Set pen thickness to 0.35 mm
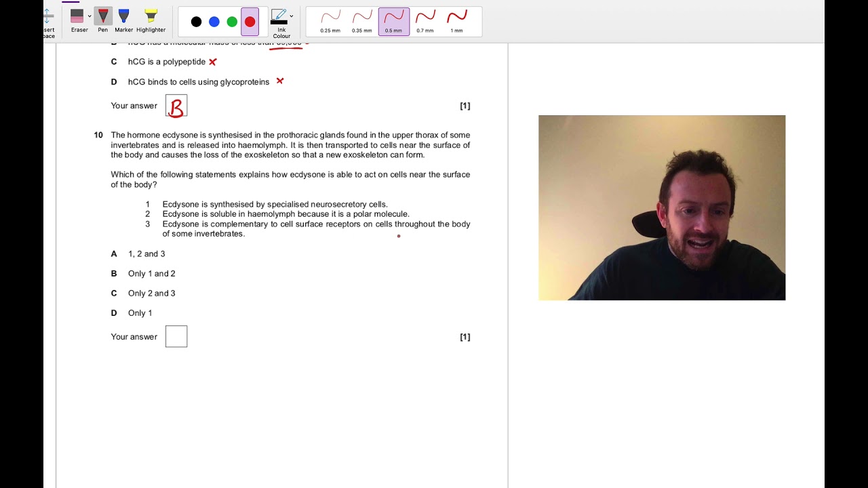The width and height of the screenshot is (868, 488). 362,21
